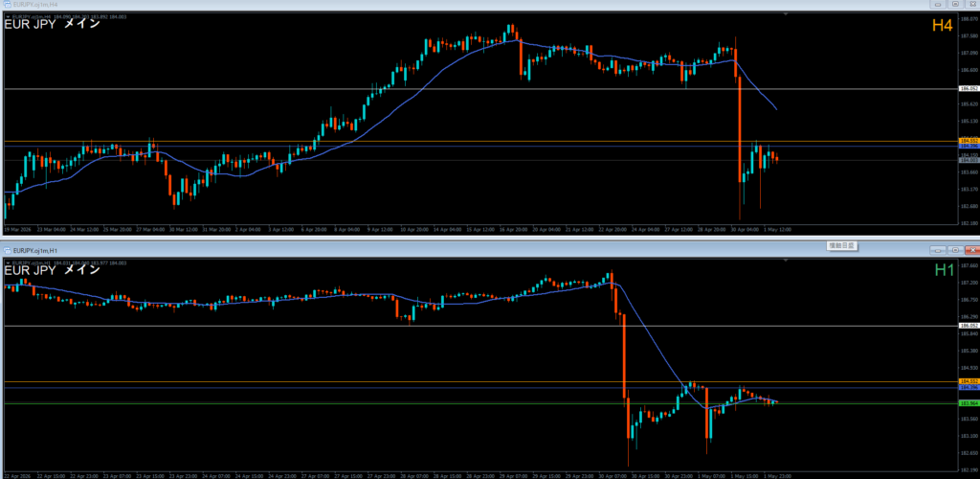Click the chart shift triangle on H4 chart
The image size is (980, 479).
(786, 13)
